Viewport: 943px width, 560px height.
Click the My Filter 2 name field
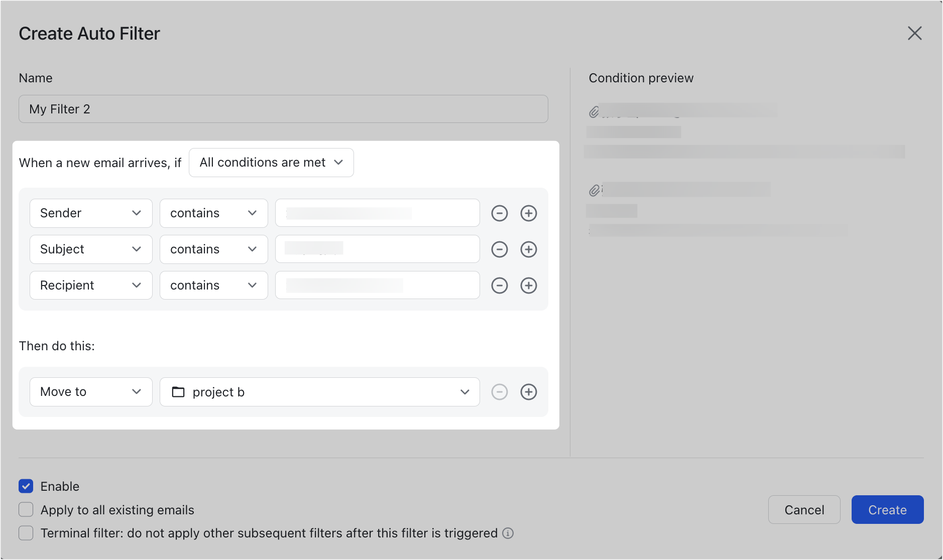pos(283,109)
